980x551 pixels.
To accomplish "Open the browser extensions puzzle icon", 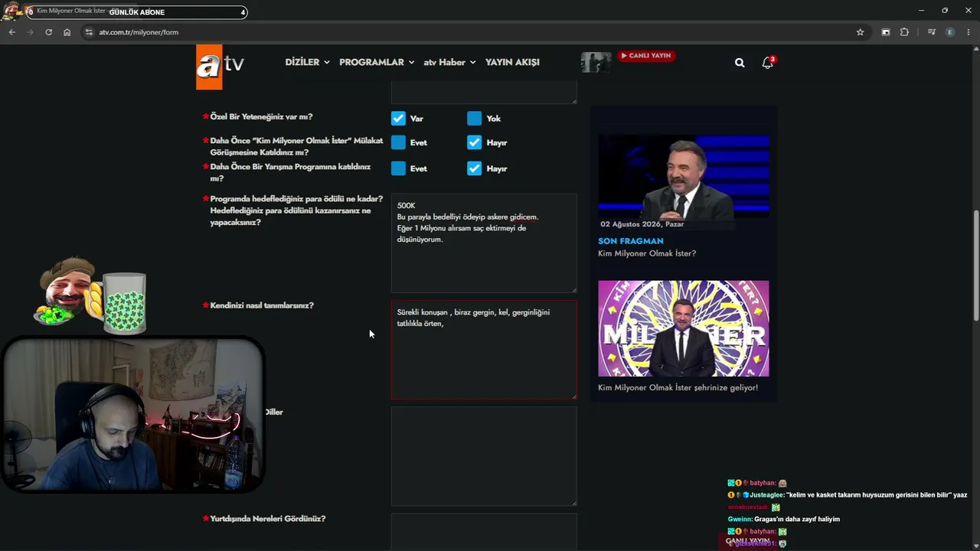I will tap(904, 32).
